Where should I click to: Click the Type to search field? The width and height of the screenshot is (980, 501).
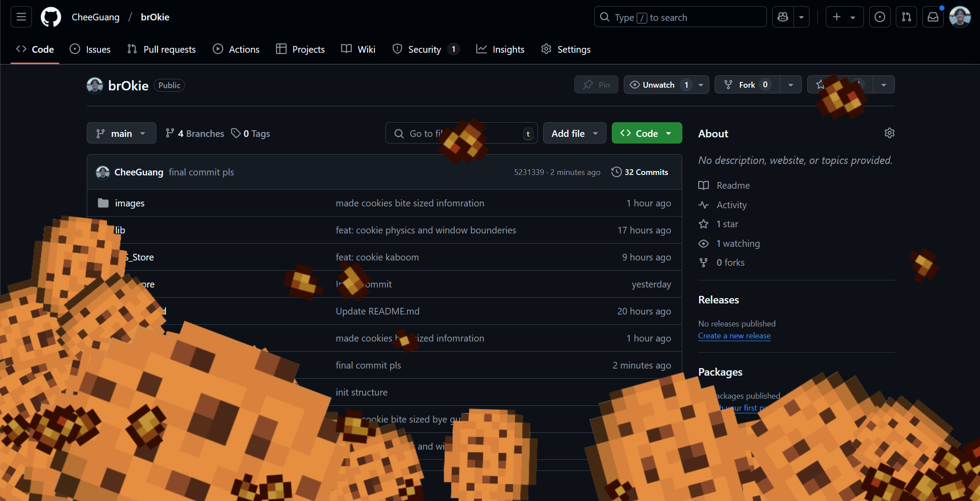point(680,17)
